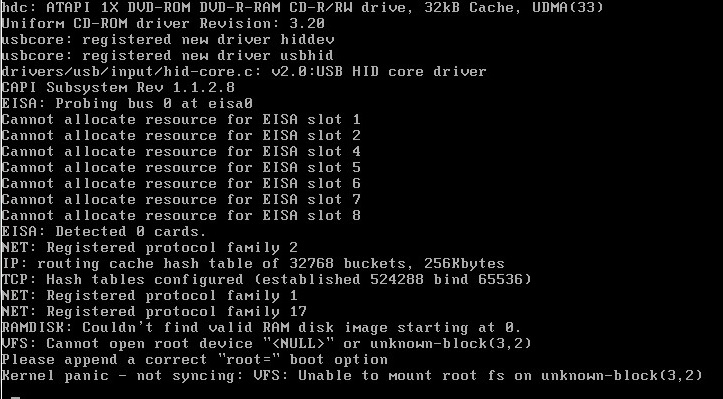Click 'EISA: Detected 0 cards.' line

(104, 232)
